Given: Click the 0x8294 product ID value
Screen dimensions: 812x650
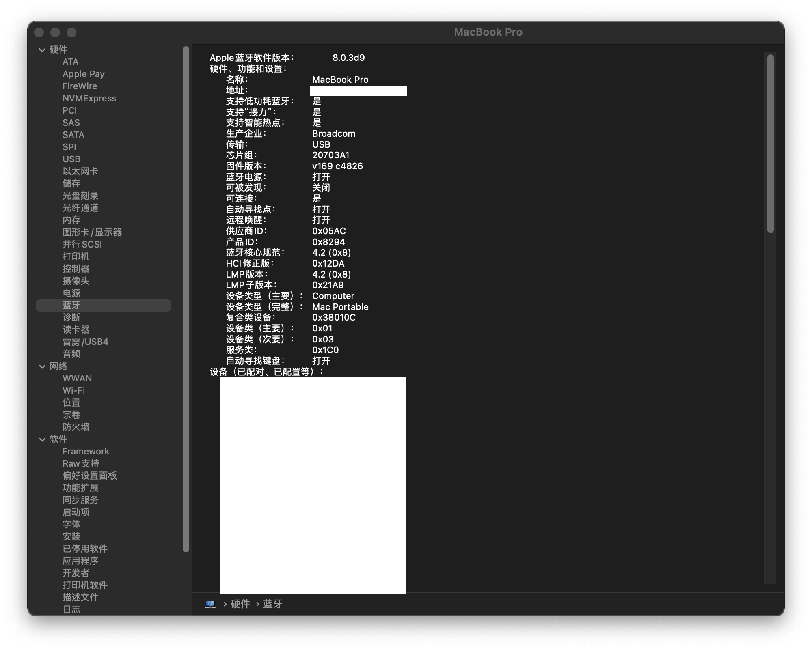Looking at the screenshot, I should [x=328, y=242].
